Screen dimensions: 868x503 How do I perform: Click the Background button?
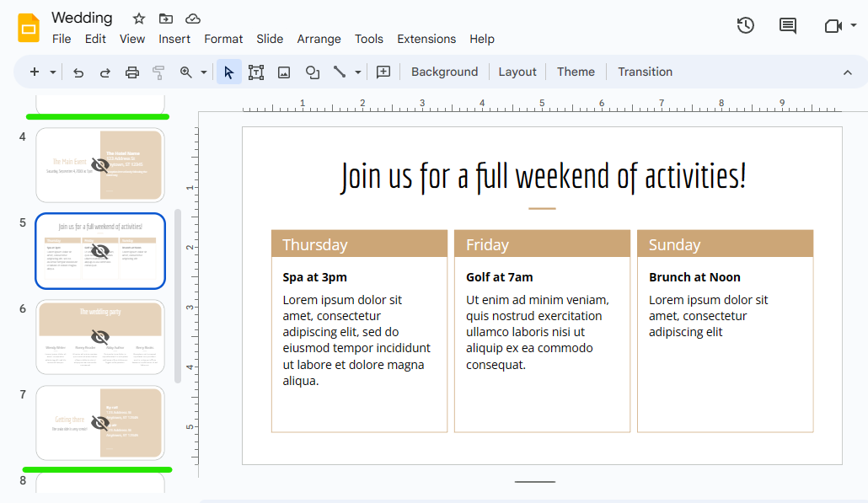[x=444, y=72]
